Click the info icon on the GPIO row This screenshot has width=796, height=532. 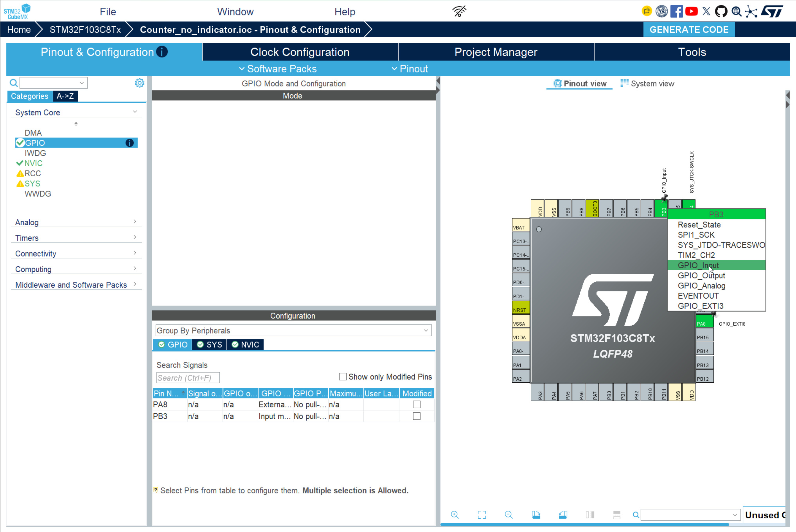tap(130, 143)
